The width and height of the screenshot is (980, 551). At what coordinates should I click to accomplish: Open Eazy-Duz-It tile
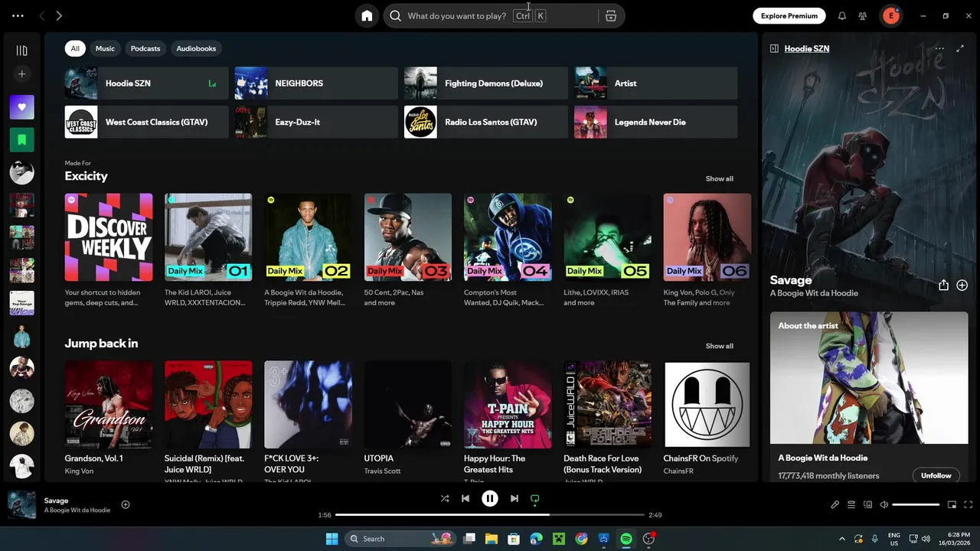click(x=316, y=122)
